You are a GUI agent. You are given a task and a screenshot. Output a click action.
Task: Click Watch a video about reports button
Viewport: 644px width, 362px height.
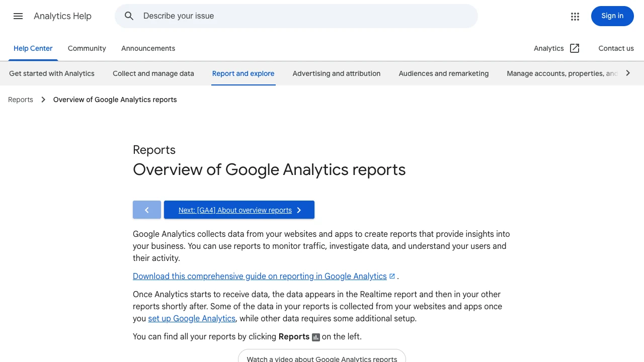pos(322,356)
